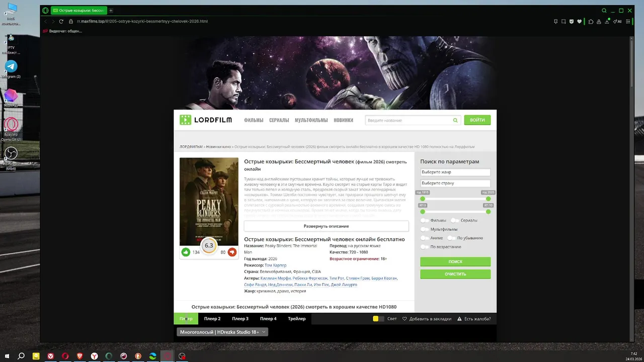Click the год 1915 year slider handle
The width and height of the screenshot is (644, 362).
coord(423,199)
